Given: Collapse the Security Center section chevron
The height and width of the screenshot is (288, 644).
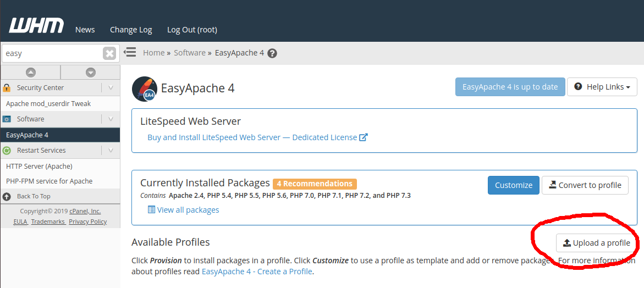Looking at the screenshot, I should (x=111, y=87).
